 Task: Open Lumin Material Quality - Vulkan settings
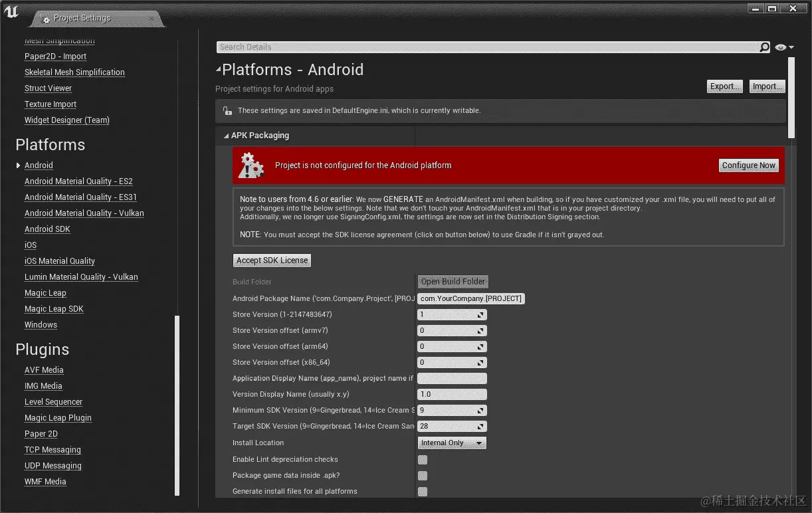(x=81, y=277)
